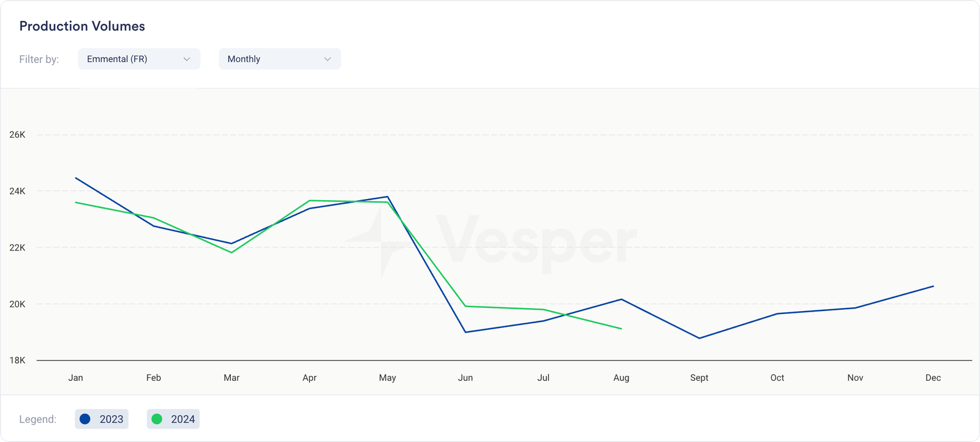Click the 2023 line's January starting point
Screen dimensions: 980x442
[x=75, y=178]
